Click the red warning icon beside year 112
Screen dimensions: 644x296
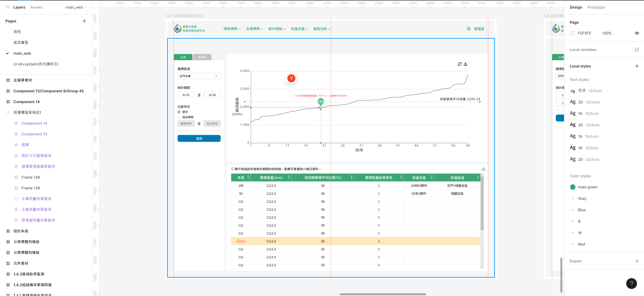(238, 241)
